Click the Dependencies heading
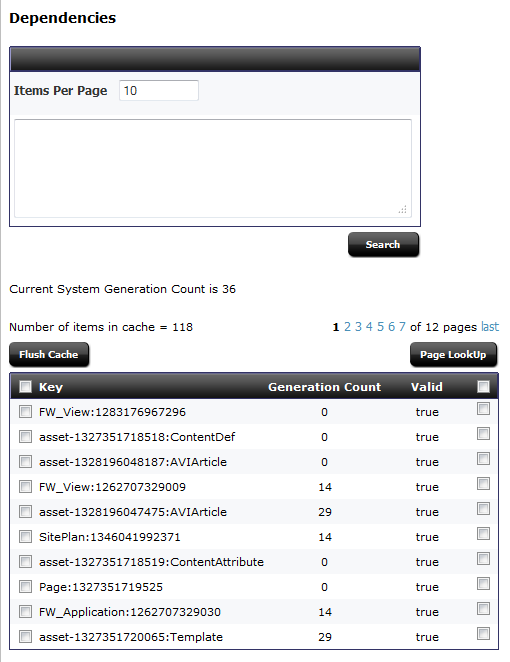The image size is (510, 662). [x=62, y=18]
